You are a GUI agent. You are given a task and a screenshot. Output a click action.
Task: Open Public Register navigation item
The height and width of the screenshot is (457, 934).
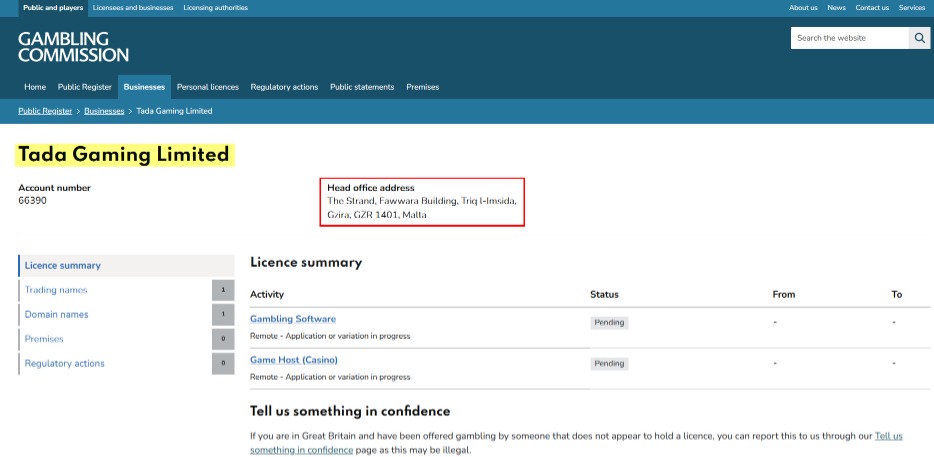coord(85,87)
